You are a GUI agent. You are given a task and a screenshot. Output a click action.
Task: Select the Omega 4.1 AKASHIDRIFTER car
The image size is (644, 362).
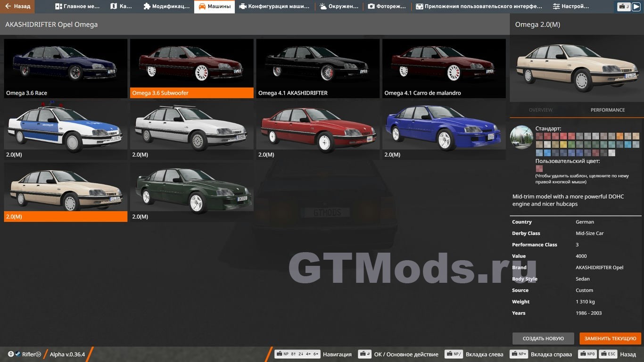click(x=318, y=68)
